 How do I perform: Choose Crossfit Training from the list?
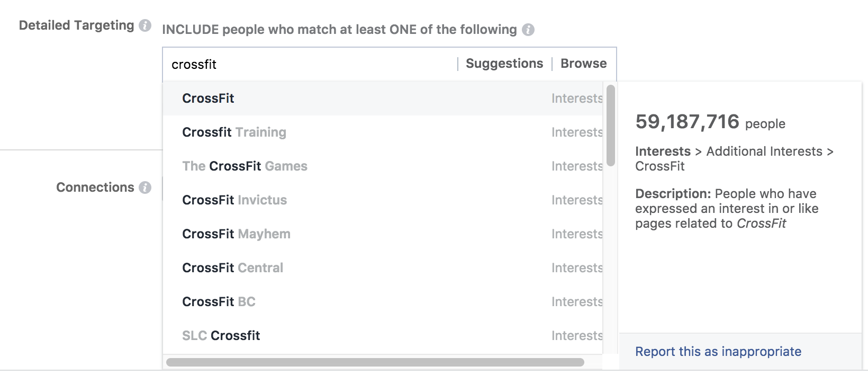coord(234,132)
